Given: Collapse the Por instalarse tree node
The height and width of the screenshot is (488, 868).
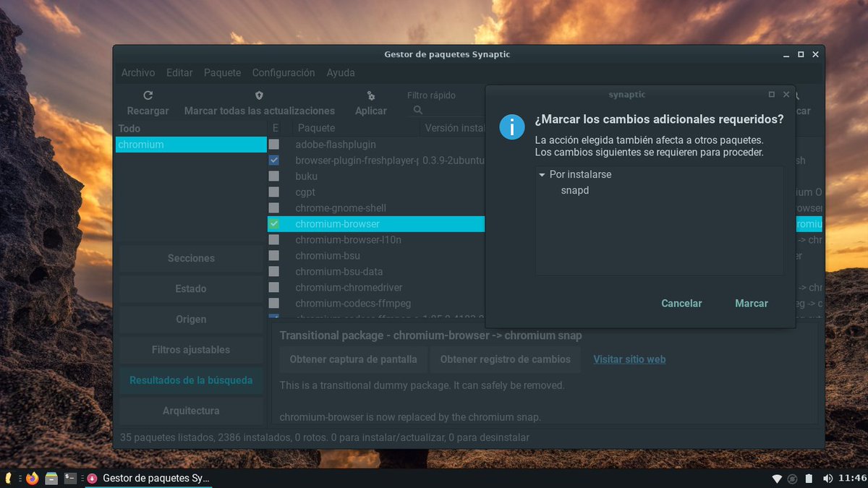Looking at the screenshot, I should click(x=542, y=175).
